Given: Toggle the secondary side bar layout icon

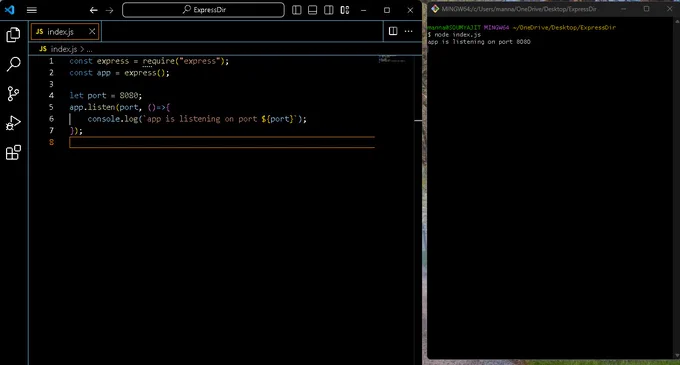Looking at the screenshot, I should click(x=329, y=10).
